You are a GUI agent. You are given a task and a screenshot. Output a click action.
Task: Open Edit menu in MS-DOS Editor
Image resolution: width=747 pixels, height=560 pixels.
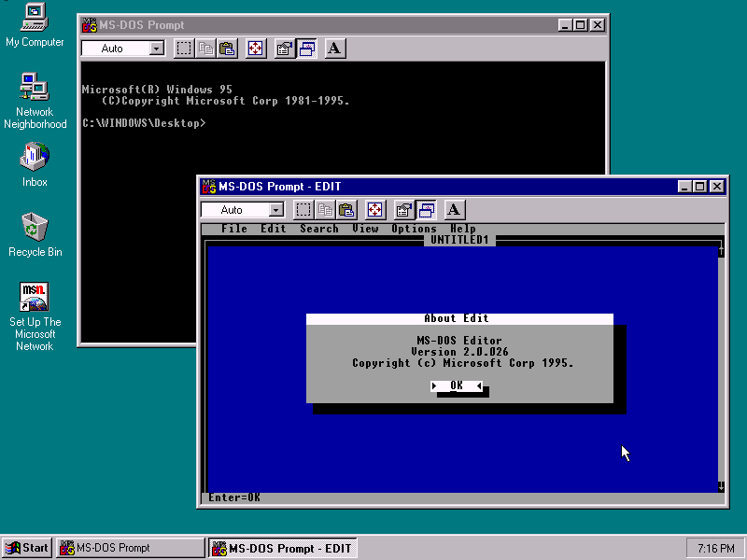coord(273,229)
